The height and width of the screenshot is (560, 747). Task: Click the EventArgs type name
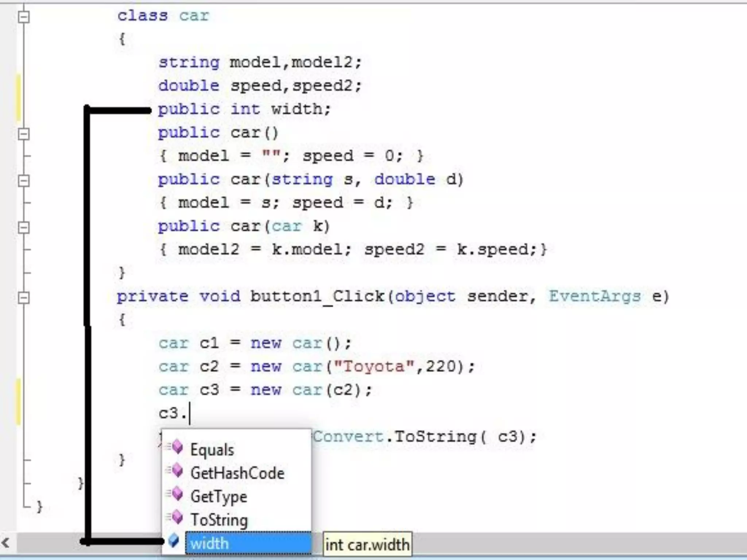pyautogui.click(x=595, y=296)
